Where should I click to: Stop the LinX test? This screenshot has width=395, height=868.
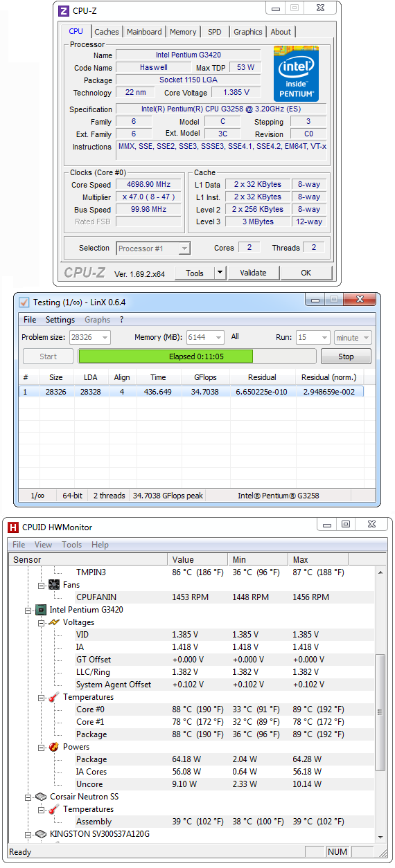(346, 356)
